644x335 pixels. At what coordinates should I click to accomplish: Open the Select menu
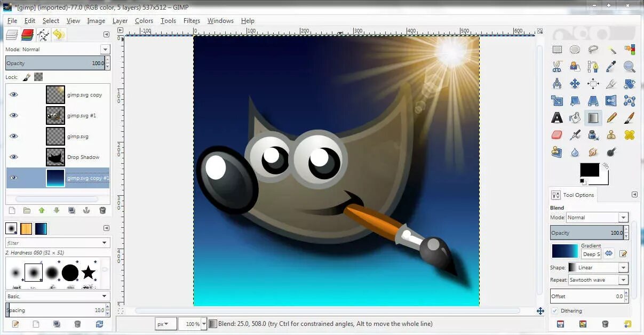(x=51, y=21)
